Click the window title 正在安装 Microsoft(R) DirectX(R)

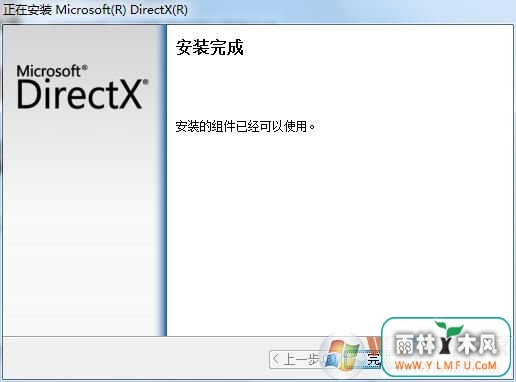[x=95, y=10]
